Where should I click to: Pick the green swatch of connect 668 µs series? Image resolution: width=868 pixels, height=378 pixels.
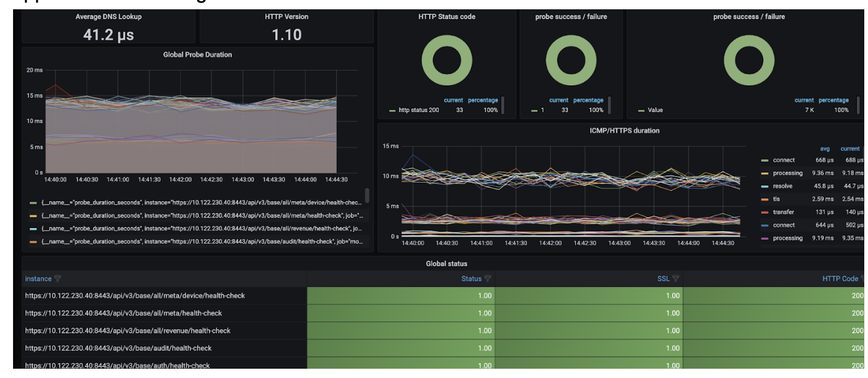pos(765,160)
